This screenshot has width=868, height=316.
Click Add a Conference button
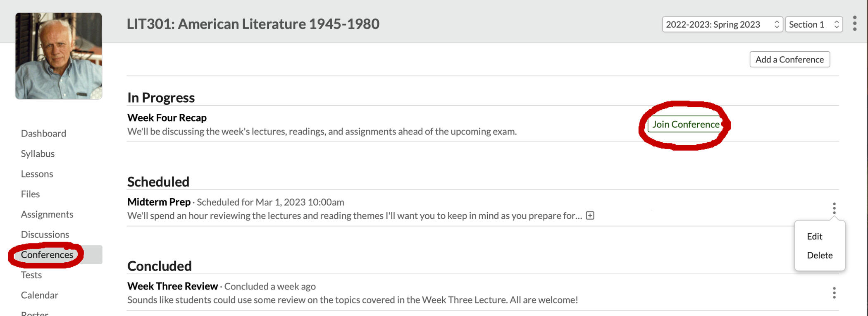tap(789, 60)
